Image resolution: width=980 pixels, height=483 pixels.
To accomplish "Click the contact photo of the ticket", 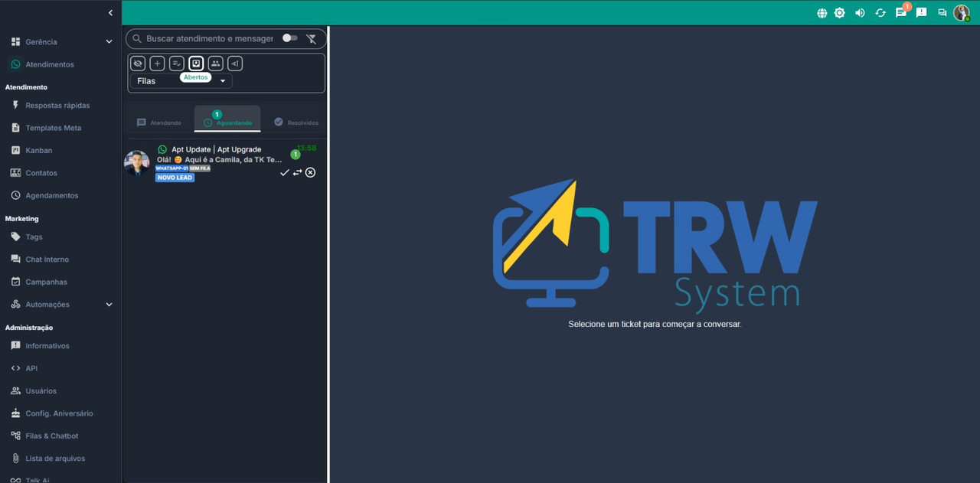I will [137, 163].
